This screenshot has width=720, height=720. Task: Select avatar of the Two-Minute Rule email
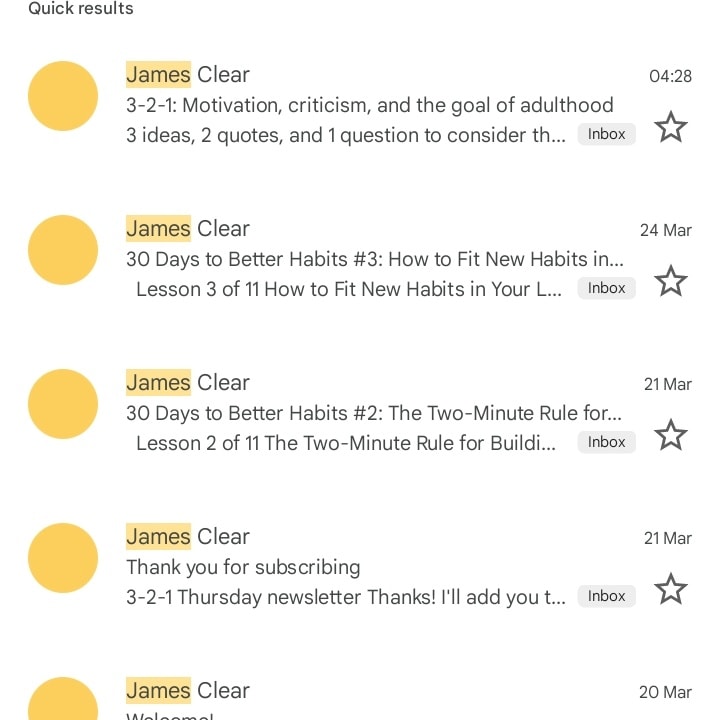pos(63,404)
